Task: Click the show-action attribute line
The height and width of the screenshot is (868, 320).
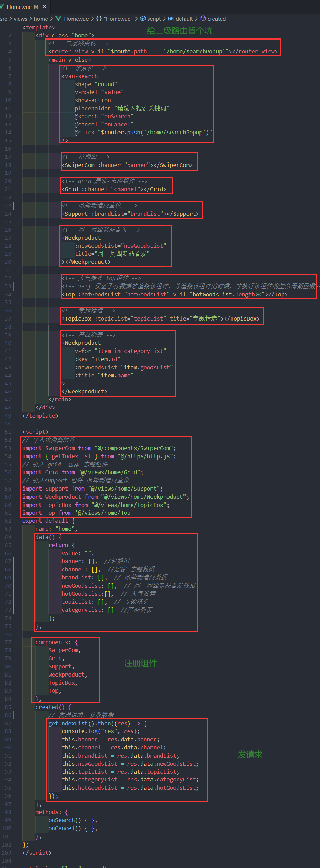Action: pyautogui.click(x=93, y=100)
